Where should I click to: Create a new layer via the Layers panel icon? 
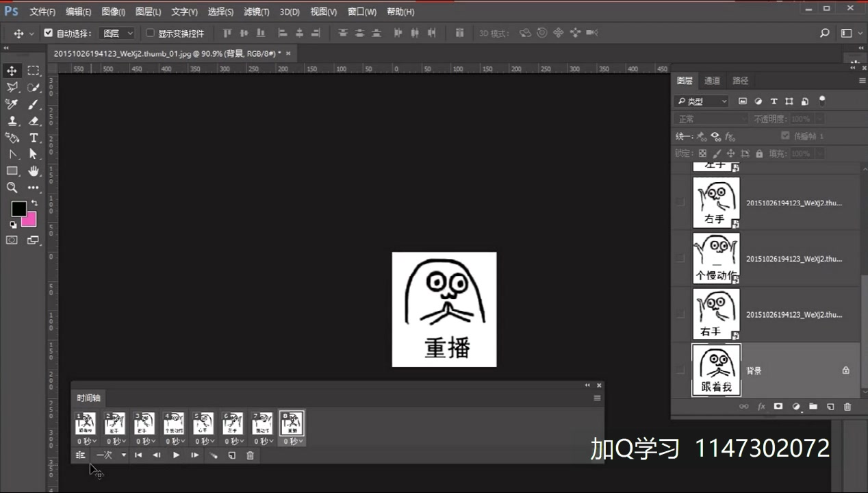pos(830,406)
